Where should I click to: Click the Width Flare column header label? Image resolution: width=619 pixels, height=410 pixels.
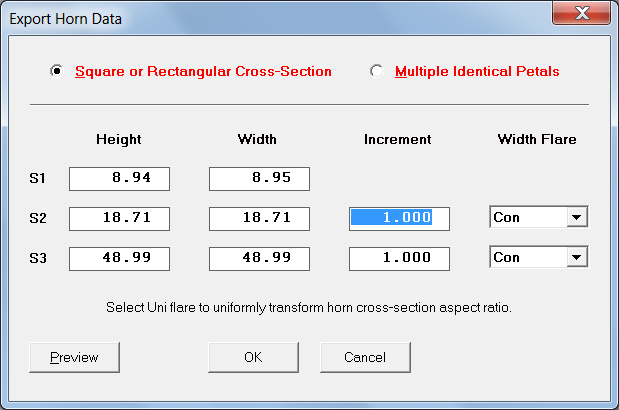537,139
